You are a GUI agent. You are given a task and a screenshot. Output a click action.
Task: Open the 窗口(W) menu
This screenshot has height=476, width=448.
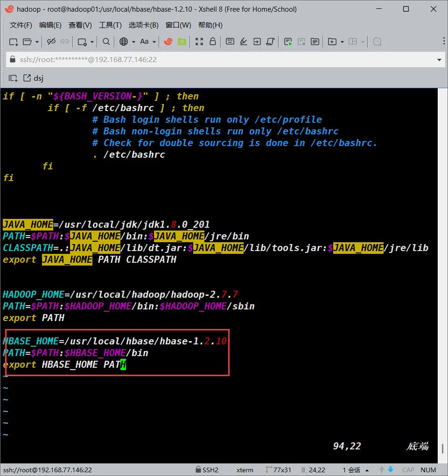pos(178,25)
